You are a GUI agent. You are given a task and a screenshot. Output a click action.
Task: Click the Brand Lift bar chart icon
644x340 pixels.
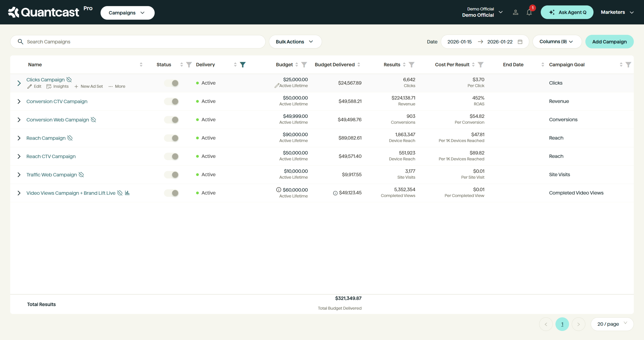coord(127,193)
